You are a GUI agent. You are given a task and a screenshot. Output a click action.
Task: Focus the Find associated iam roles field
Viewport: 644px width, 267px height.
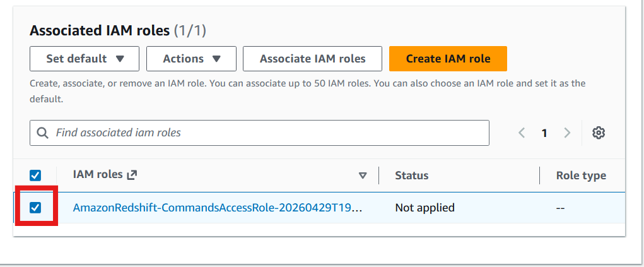tap(260, 133)
